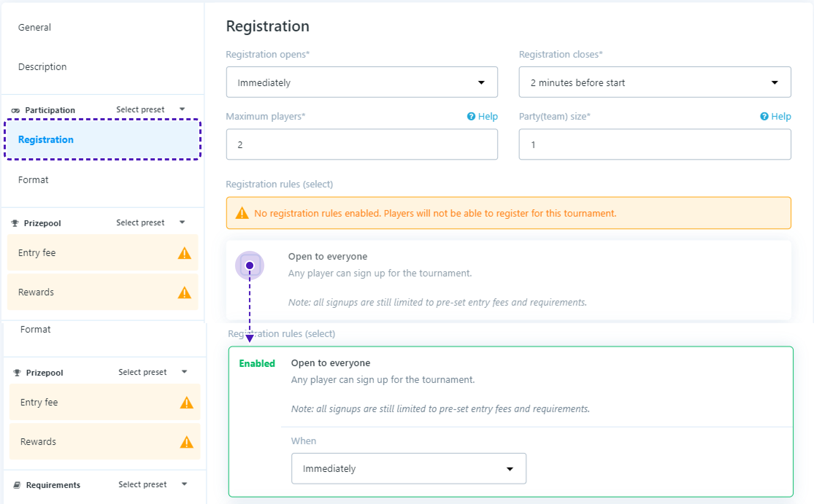The height and width of the screenshot is (504, 814).
Task: Click the upper Prizepool trophy icon
Action: (15, 223)
